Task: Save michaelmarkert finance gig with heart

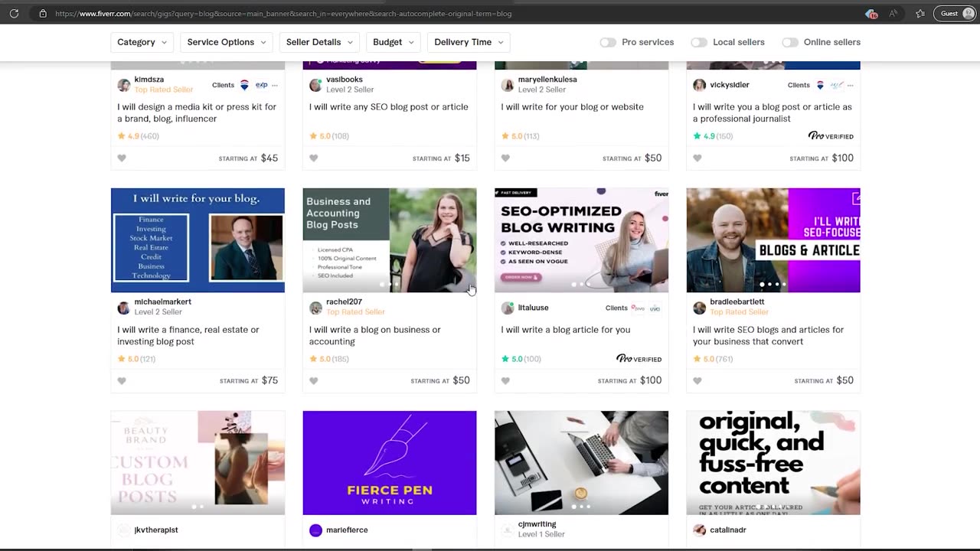Action: coord(122,381)
